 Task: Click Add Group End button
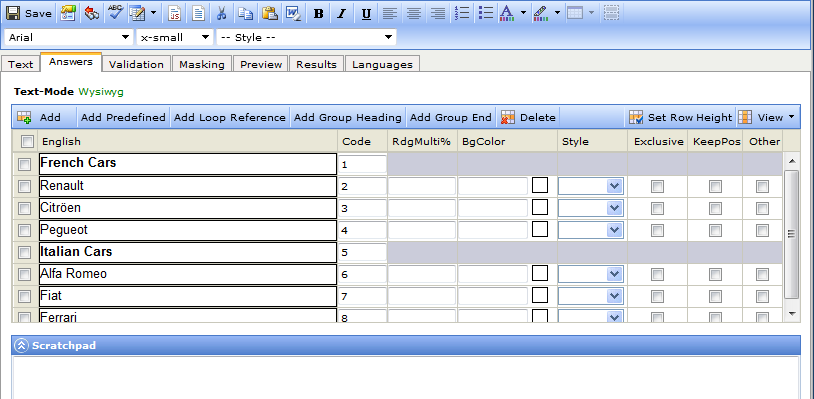[451, 117]
